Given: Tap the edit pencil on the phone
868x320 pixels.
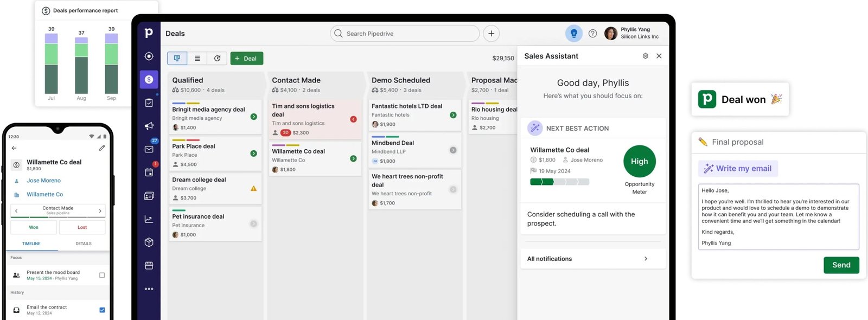Looking at the screenshot, I should [x=102, y=148].
